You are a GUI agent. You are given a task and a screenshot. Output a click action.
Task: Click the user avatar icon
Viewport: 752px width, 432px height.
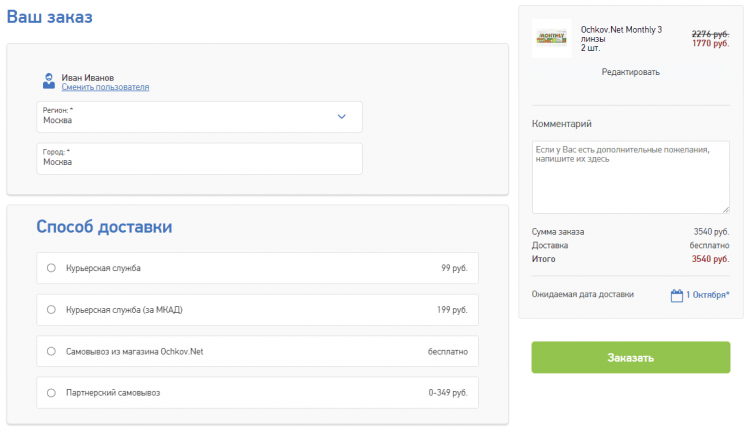pos(48,81)
